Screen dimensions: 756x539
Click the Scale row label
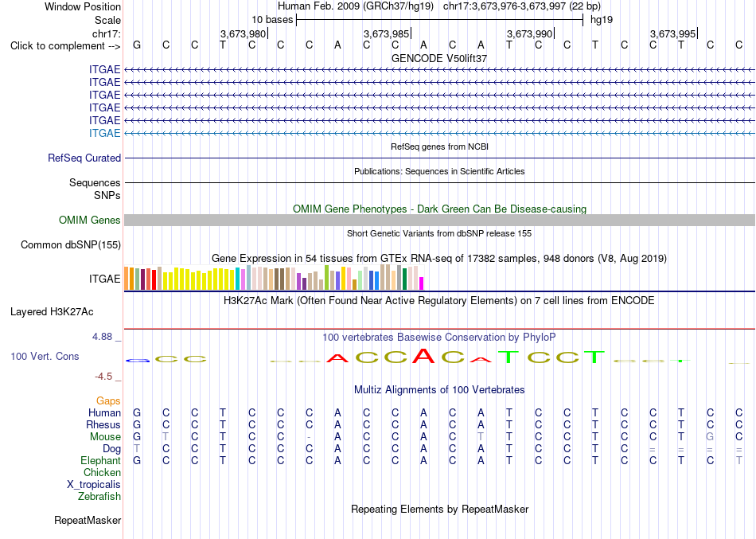pyautogui.click(x=107, y=20)
